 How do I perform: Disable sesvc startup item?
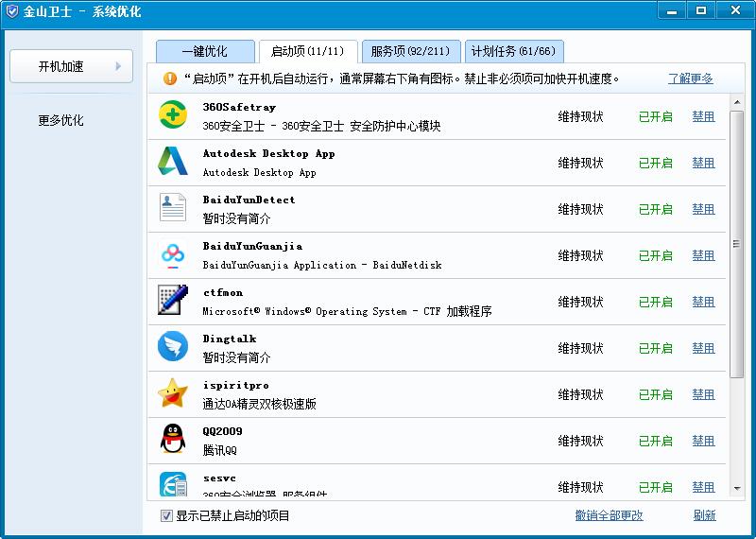703,487
